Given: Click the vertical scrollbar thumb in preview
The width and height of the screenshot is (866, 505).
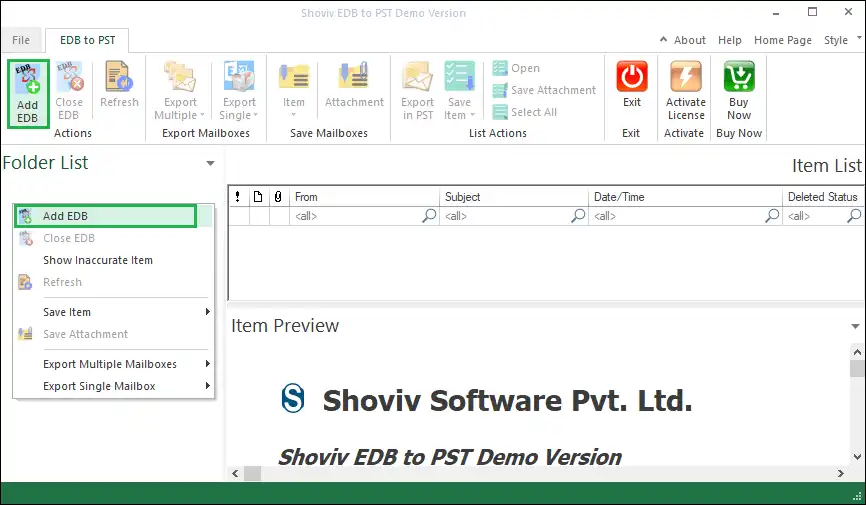Looking at the screenshot, I should point(857,369).
